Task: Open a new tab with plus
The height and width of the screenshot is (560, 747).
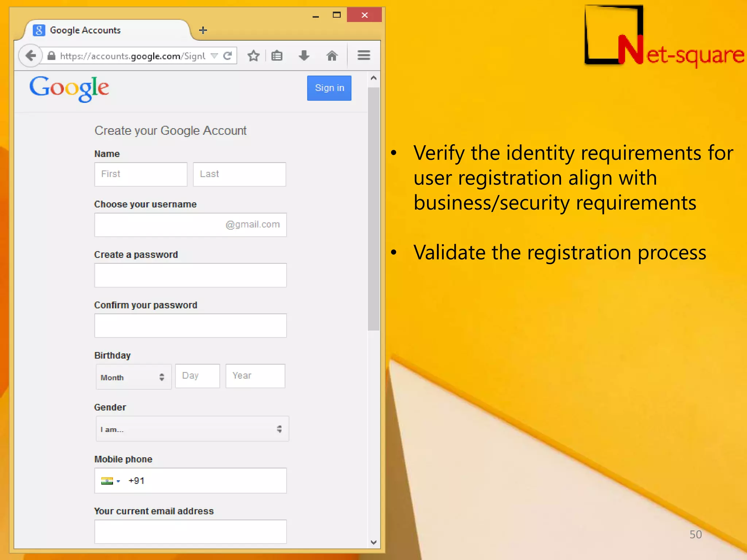Action: click(x=203, y=30)
